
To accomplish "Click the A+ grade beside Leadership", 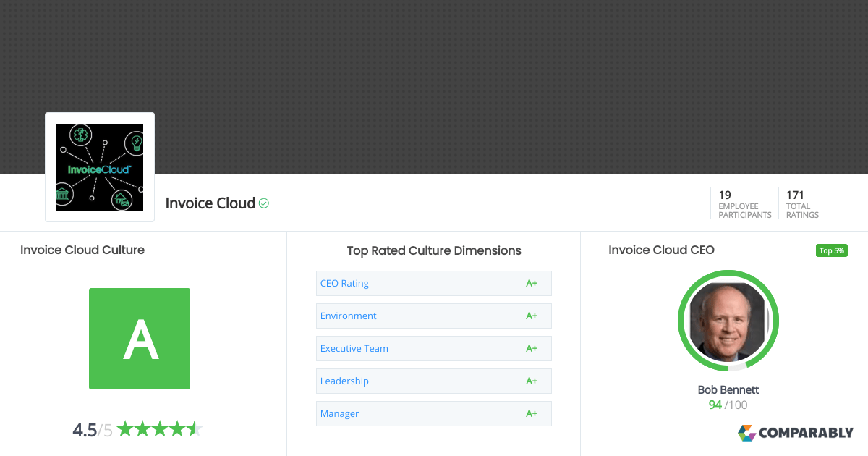I will (x=532, y=381).
